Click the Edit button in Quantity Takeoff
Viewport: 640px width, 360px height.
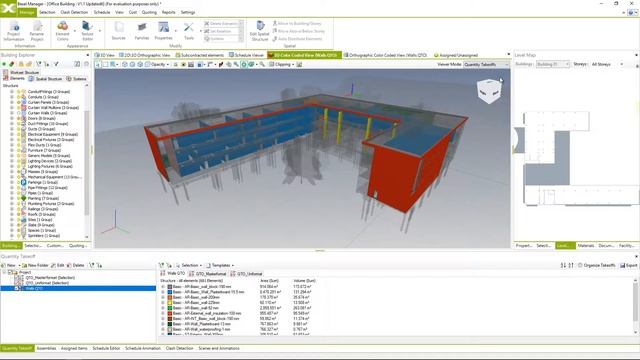pyautogui.click(x=58, y=265)
